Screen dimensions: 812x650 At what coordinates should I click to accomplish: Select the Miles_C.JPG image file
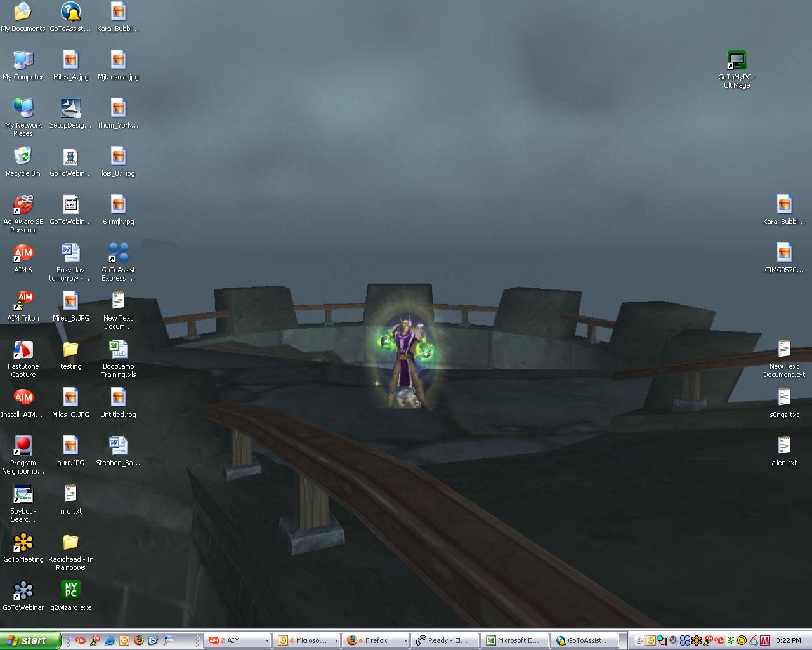point(70,403)
